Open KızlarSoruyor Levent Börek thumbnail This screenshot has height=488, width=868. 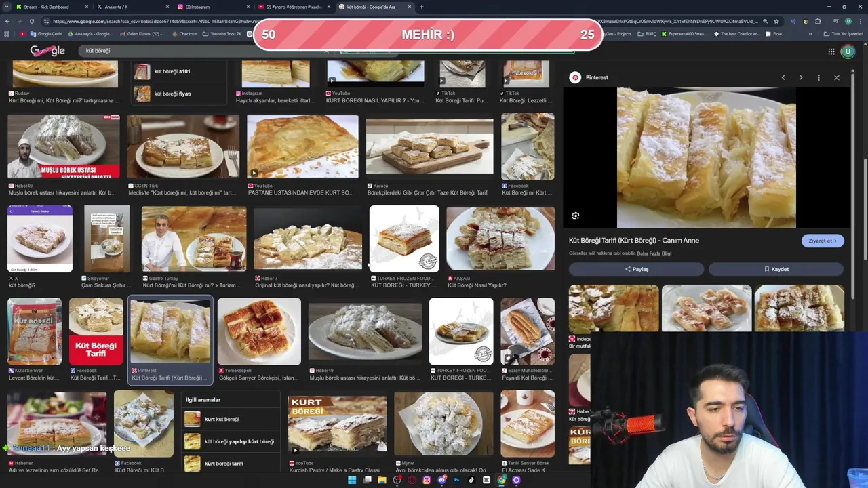(x=35, y=331)
